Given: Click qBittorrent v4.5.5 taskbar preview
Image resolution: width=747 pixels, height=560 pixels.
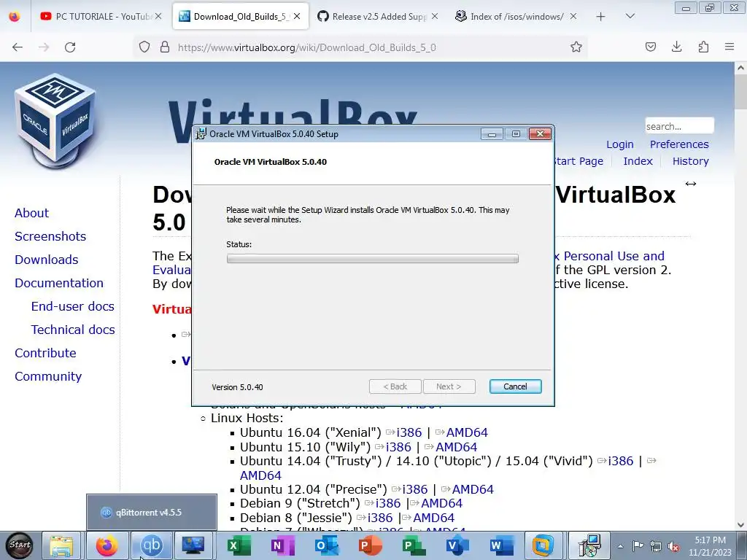Looking at the screenshot, I should click(152, 513).
